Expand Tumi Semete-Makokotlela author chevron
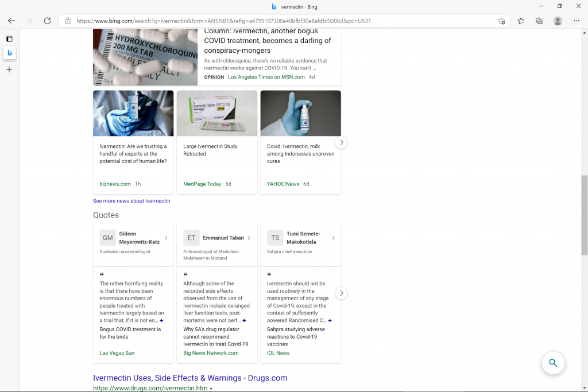The image size is (588, 392). [x=333, y=238]
